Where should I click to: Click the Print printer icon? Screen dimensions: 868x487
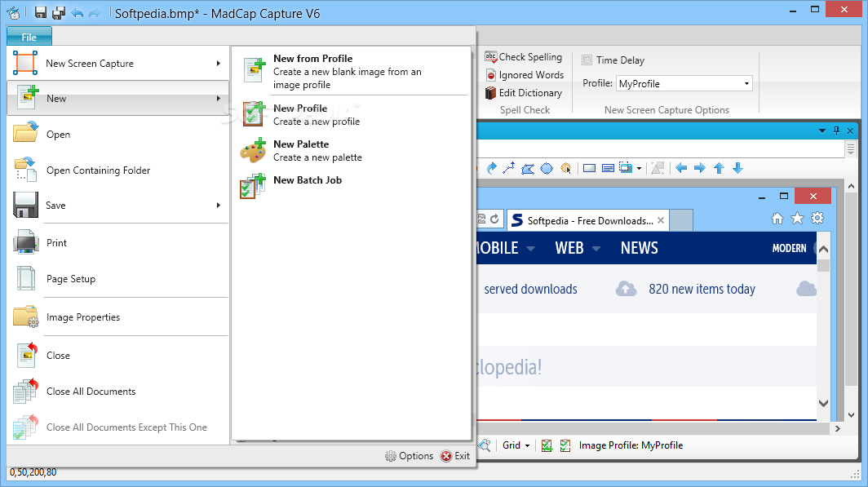coord(25,242)
